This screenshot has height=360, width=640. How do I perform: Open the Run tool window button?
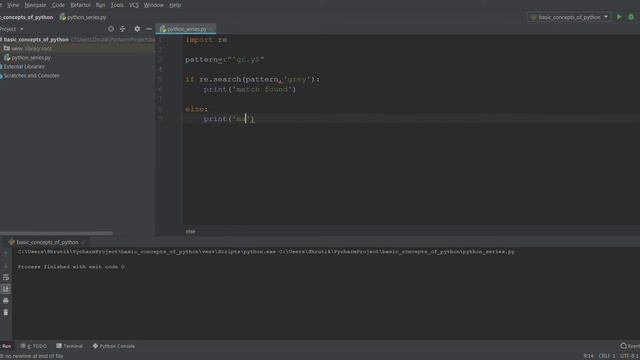click(6, 346)
